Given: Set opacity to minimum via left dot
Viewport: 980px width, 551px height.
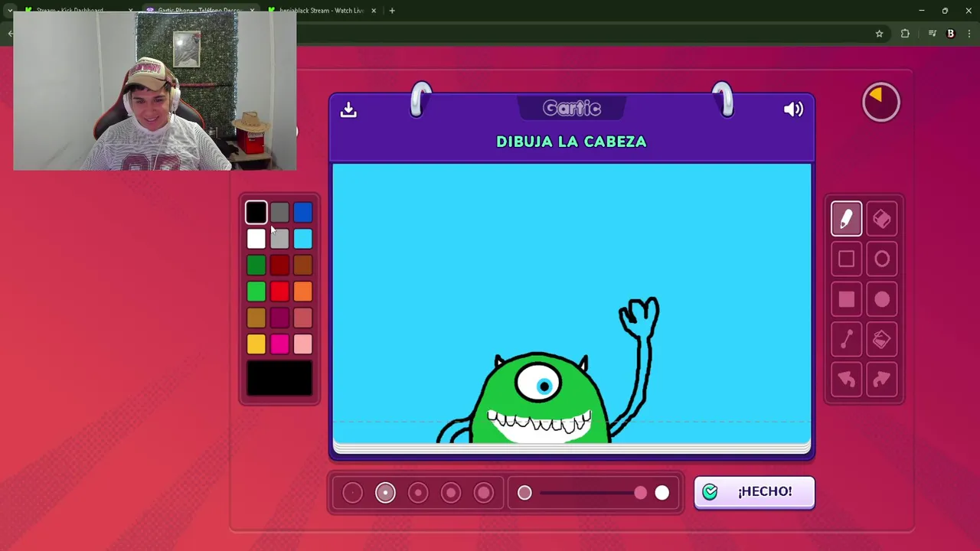Looking at the screenshot, I should 524,494.
